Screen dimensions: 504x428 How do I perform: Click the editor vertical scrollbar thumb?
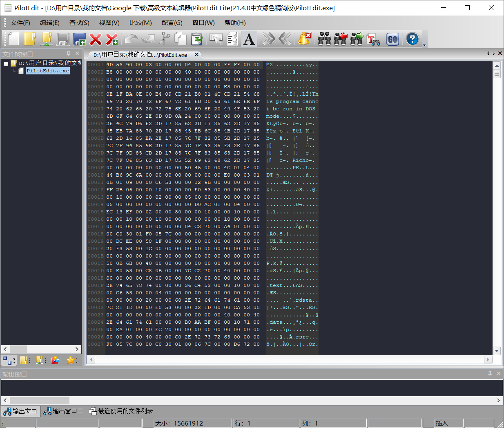[497, 74]
